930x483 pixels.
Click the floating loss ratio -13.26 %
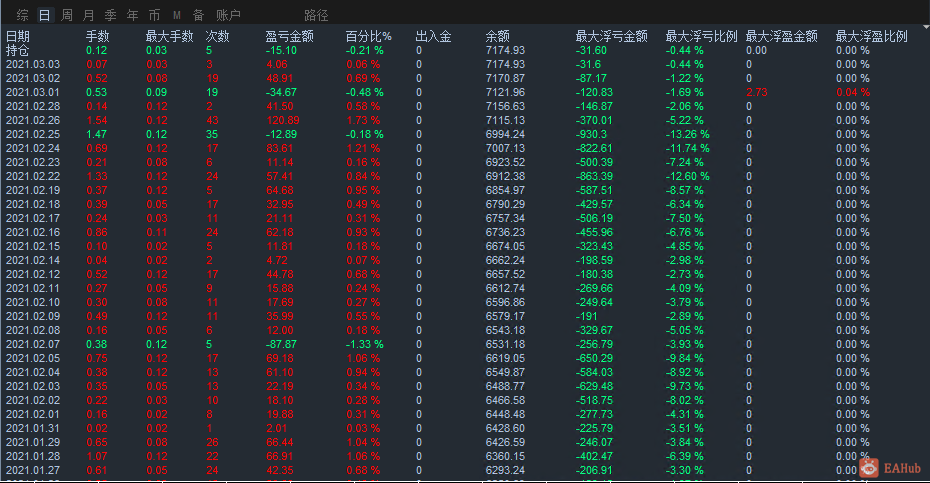(x=687, y=134)
